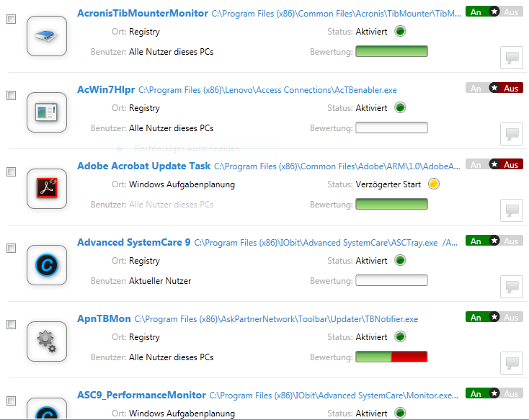Viewport: 529px width, 420px height.
Task: Click green status indicator of AcWin7Hlpr
Action: [400, 107]
